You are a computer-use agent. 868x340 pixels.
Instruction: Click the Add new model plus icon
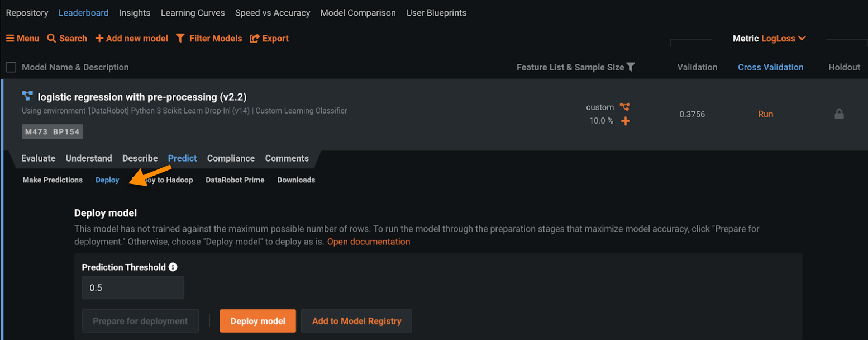coord(99,39)
